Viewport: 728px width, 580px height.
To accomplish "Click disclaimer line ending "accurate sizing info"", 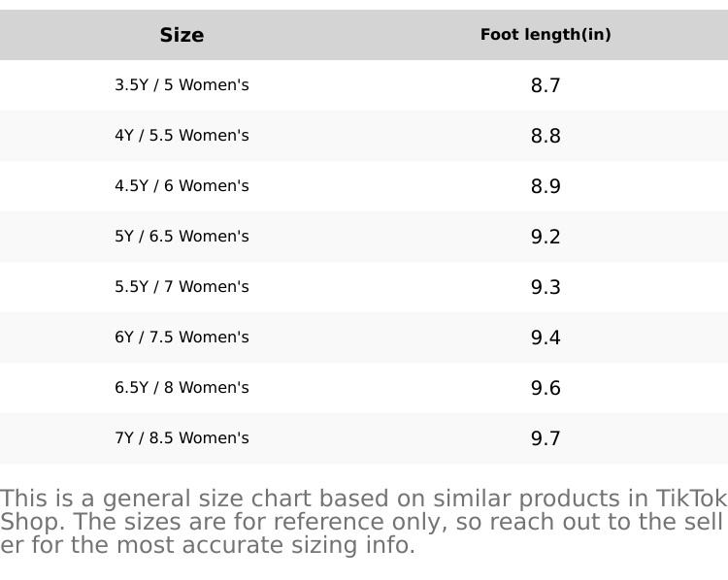I will coord(208,545).
